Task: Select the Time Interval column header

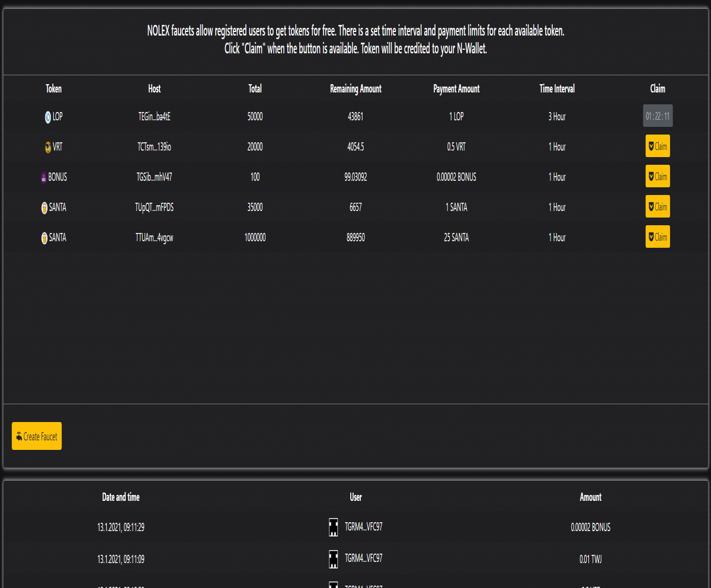Action: 557,89
